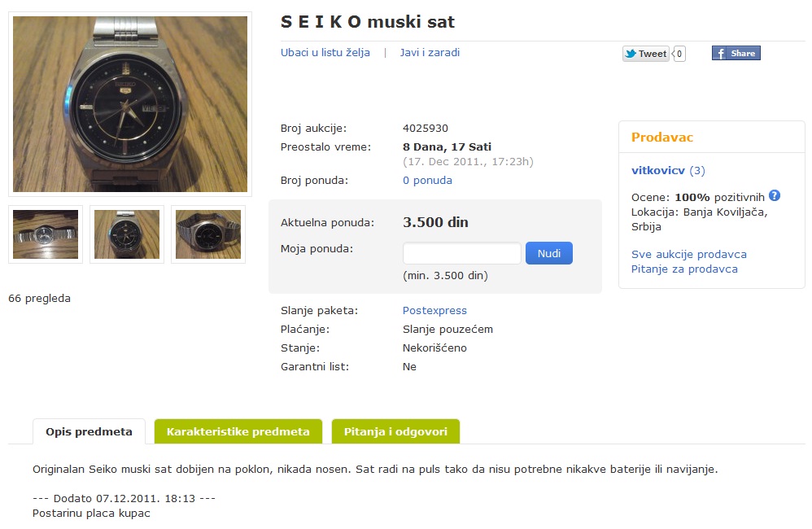Click Ubaci u listu želja link

[x=325, y=53]
